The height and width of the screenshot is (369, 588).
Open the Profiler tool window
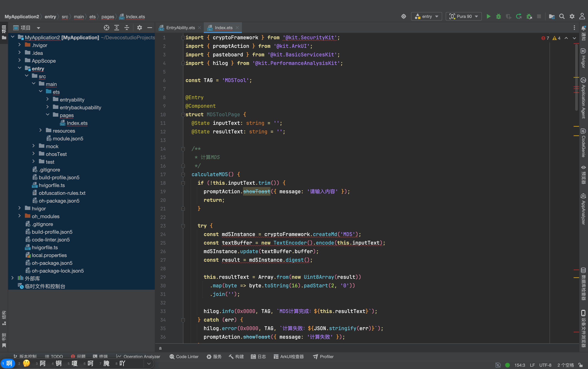tap(323, 357)
